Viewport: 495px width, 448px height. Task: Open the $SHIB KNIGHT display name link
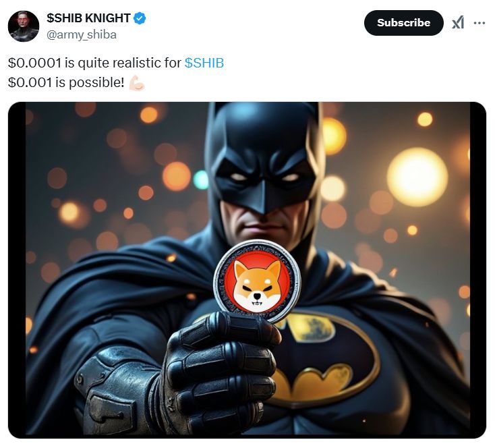pos(88,18)
